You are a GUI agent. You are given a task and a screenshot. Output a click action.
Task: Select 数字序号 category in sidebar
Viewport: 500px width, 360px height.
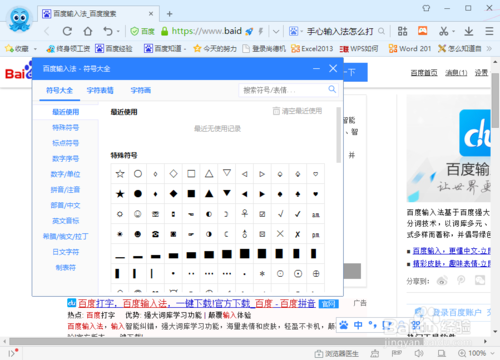coord(66,159)
